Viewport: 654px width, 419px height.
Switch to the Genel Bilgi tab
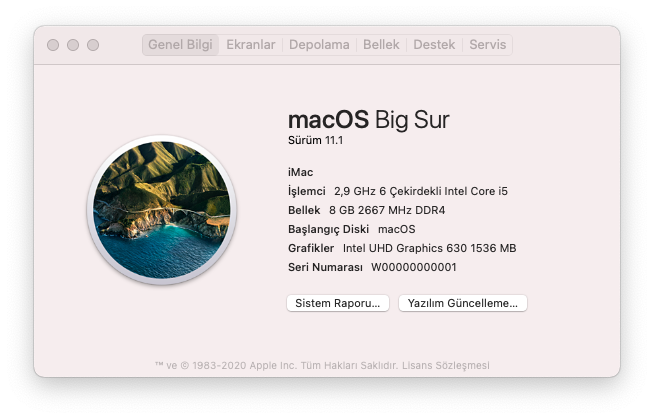point(180,45)
